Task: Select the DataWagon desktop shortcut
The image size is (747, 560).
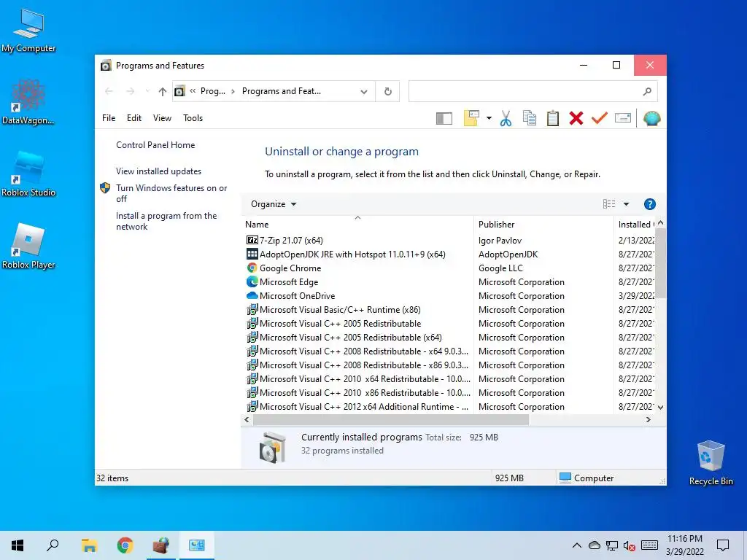Action: click(x=28, y=102)
